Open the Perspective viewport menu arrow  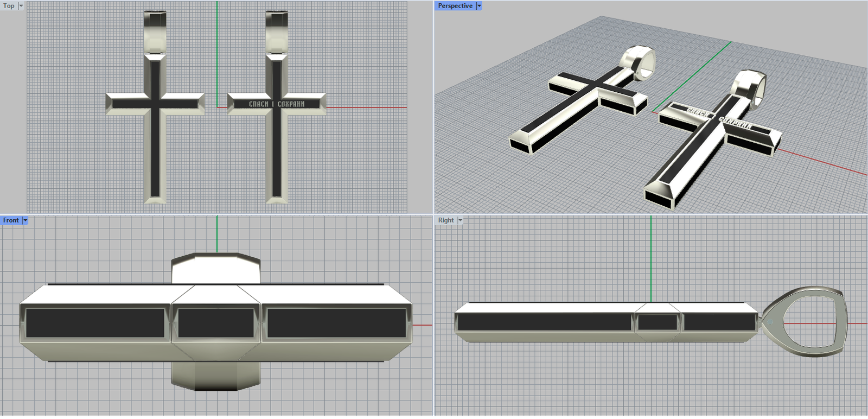[479, 6]
